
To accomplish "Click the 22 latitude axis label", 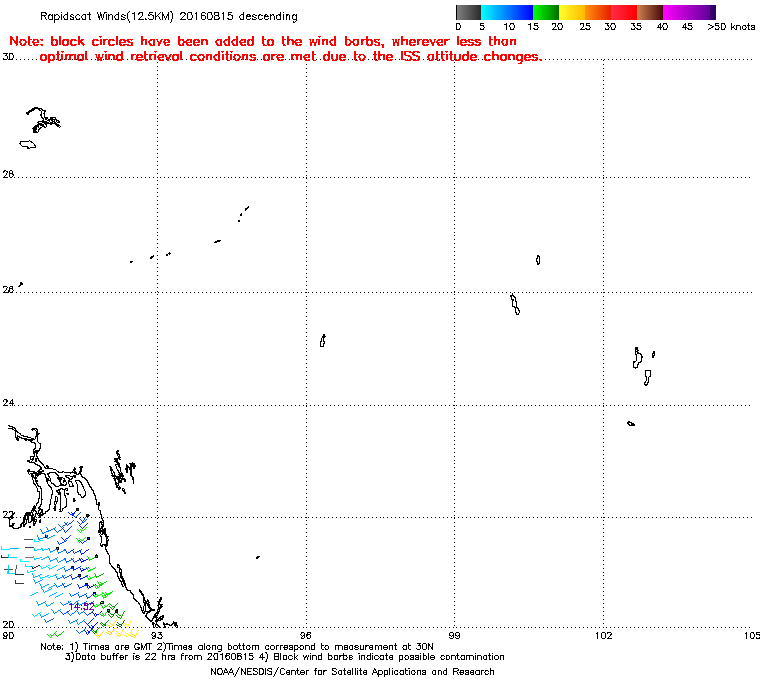I will [8, 514].
